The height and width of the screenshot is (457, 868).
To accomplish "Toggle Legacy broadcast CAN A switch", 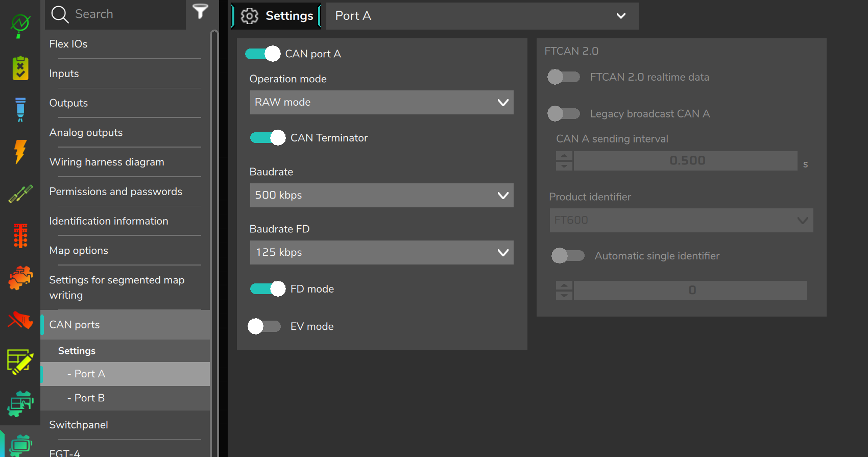I will point(564,113).
